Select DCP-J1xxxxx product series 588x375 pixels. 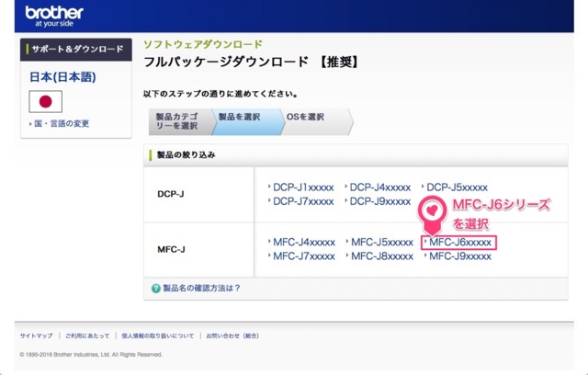pyautogui.click(x=303, y=187)
